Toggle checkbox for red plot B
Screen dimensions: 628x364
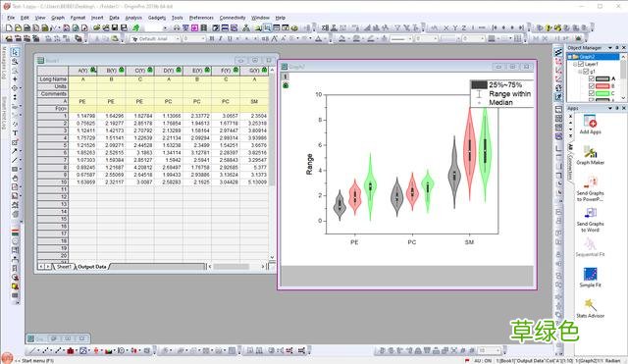click(x=591, y=86)
